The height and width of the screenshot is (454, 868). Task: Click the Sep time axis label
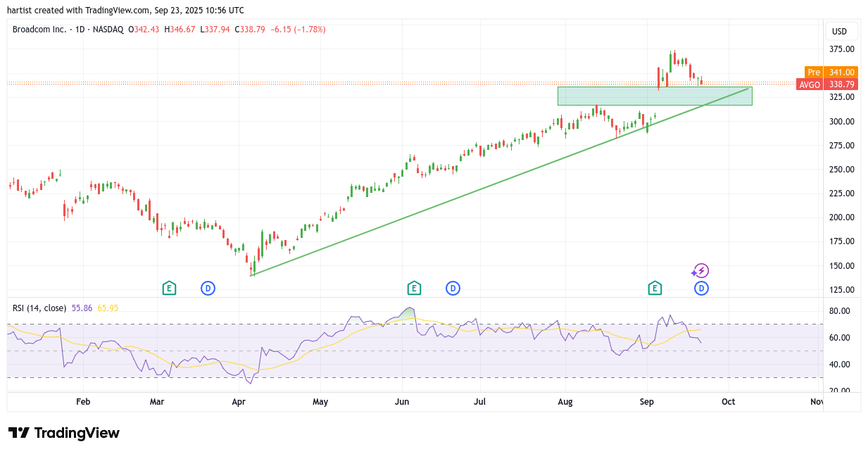point(647,402)
